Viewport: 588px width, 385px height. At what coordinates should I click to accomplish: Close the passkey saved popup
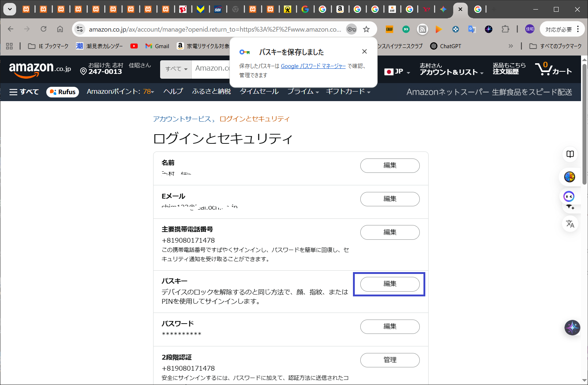pos(364,51)
